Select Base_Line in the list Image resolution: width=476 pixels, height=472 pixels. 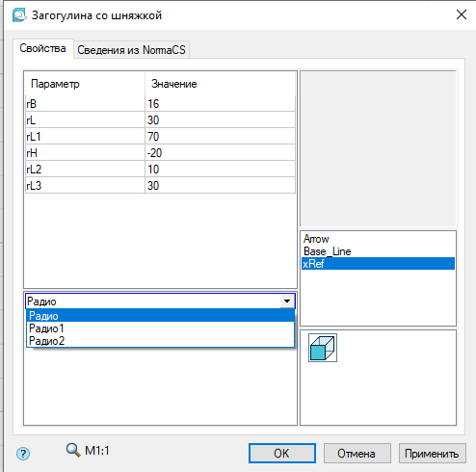[x=378, y=251]
